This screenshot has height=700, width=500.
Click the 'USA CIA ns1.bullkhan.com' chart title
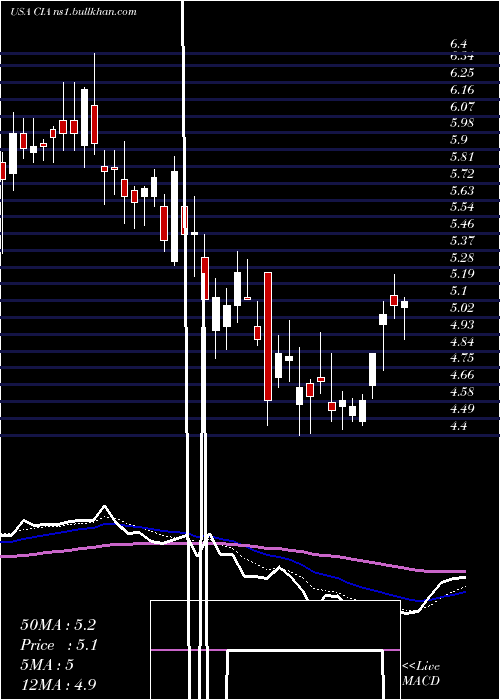tap(74, 12)
